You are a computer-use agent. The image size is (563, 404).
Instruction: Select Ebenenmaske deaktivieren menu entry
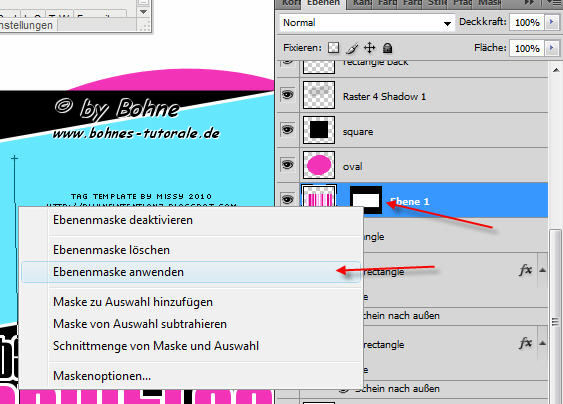tap(123, 220)
